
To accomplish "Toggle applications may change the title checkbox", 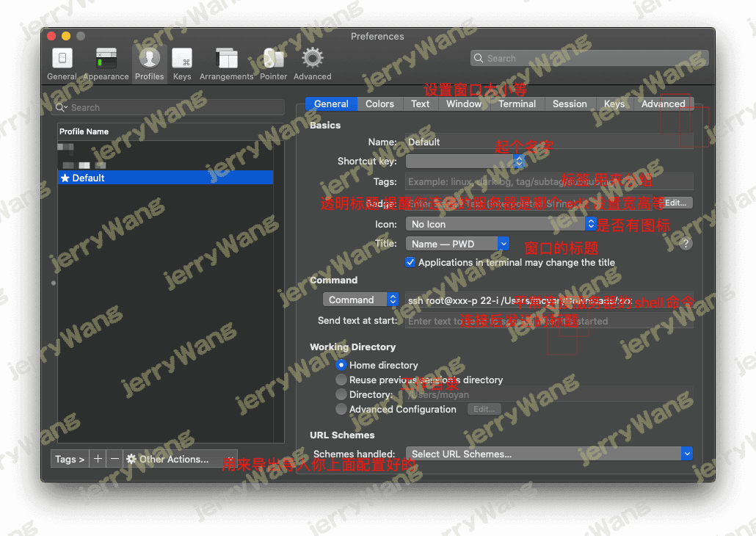I will [410, 262].
